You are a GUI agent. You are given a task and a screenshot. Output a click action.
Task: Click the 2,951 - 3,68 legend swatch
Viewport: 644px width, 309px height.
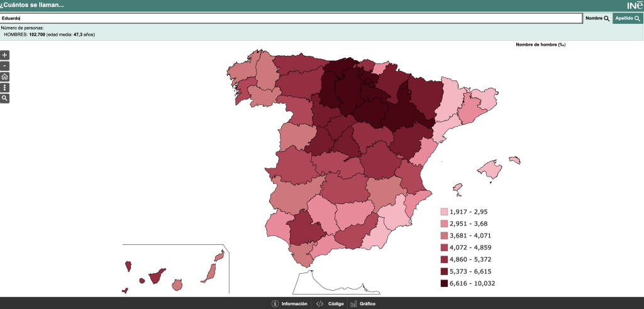click(x=444, y=224)
